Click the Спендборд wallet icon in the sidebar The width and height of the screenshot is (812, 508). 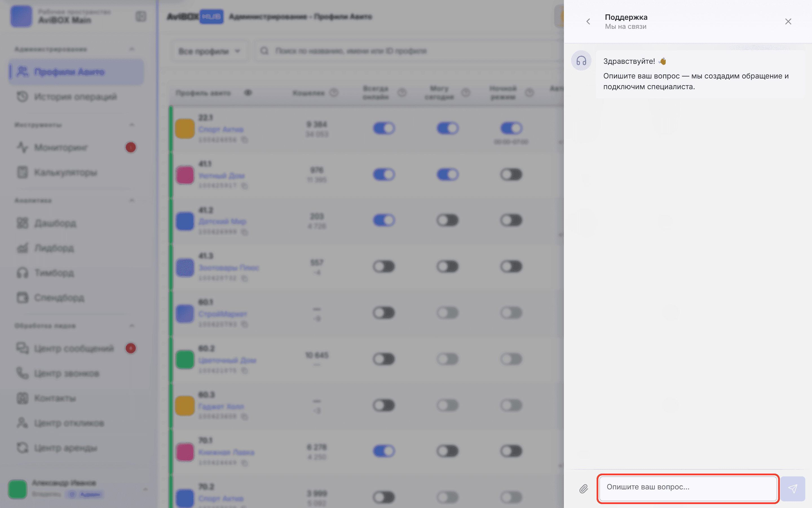coord(23,298)
